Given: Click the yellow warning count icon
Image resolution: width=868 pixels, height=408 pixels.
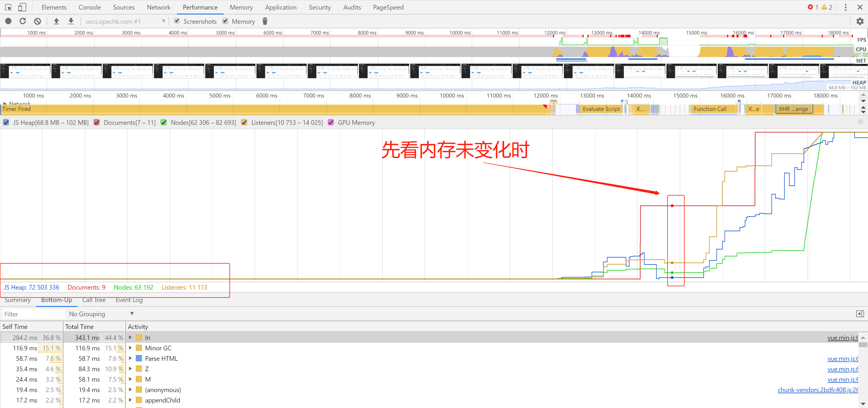Looking at the screenshot, I should pyautogui.click(x=824, y=7).
